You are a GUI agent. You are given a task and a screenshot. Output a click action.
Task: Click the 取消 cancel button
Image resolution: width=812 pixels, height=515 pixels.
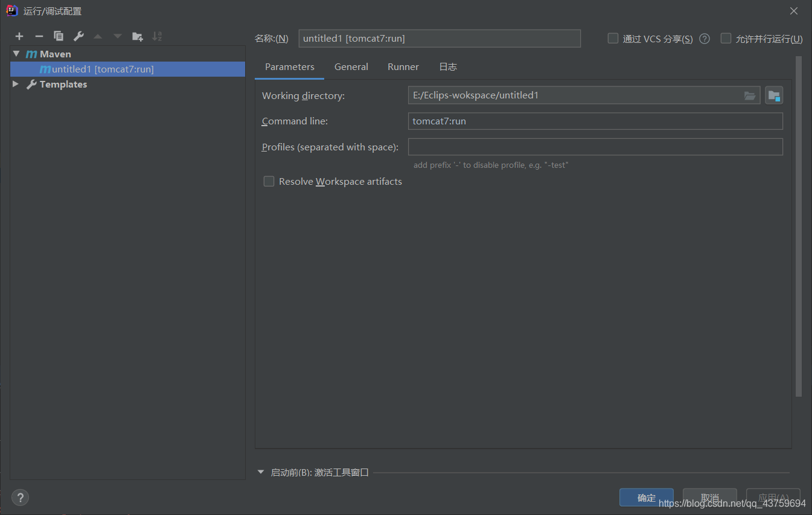pyautogui.click(x=710, y=497)
